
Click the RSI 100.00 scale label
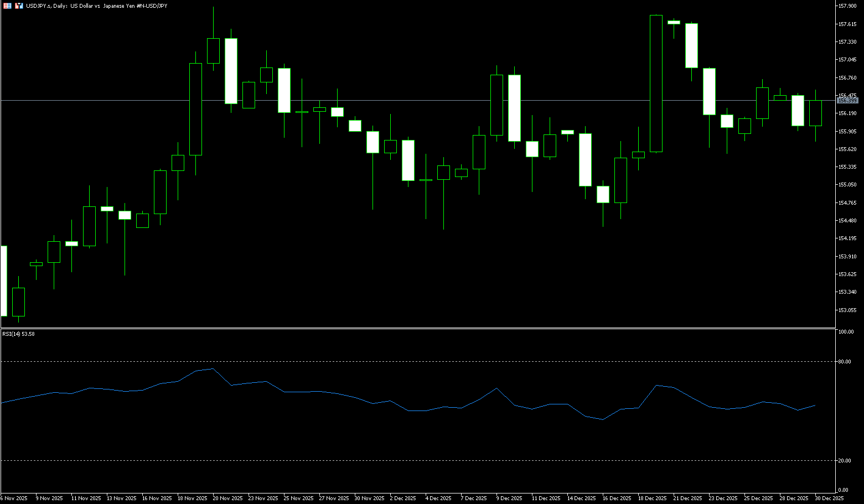(846, 332)
